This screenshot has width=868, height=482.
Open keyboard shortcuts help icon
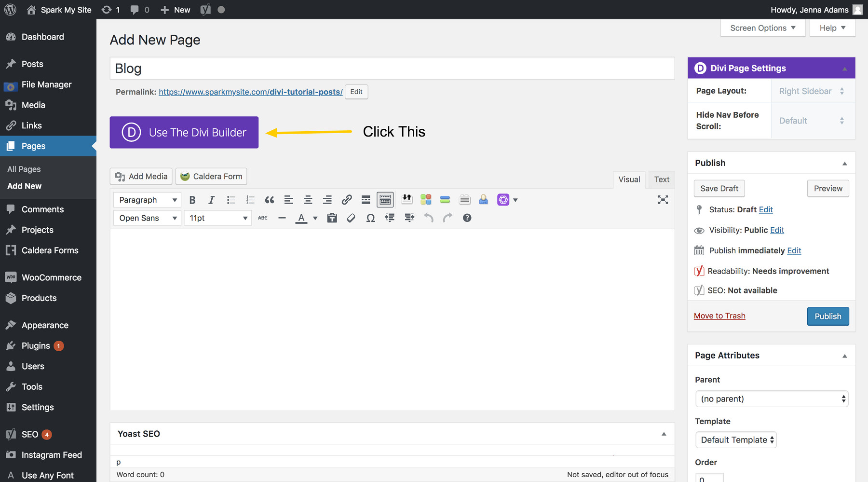coord(467,218)
